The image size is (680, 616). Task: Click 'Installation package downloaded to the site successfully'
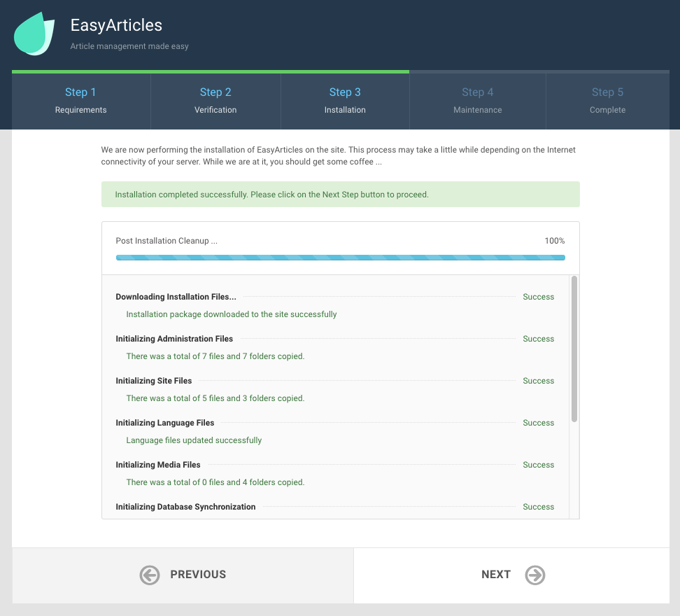(x=231, y=314)
